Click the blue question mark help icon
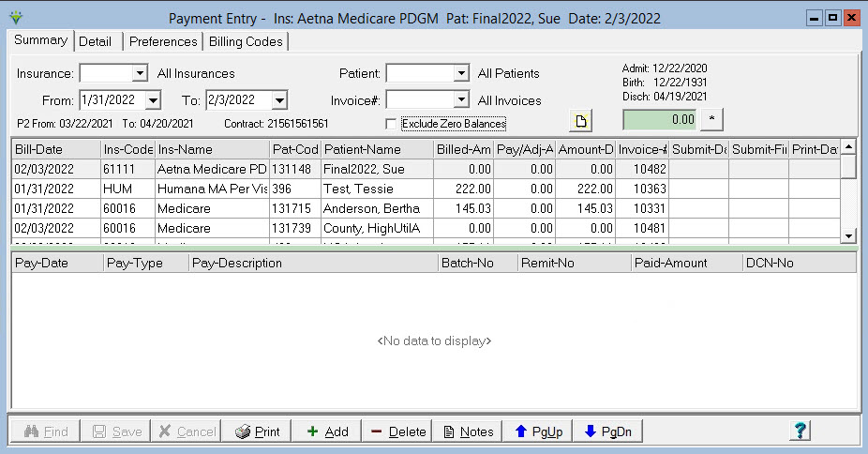The height and width of the screenshot is (454, 868). (800, 431)
